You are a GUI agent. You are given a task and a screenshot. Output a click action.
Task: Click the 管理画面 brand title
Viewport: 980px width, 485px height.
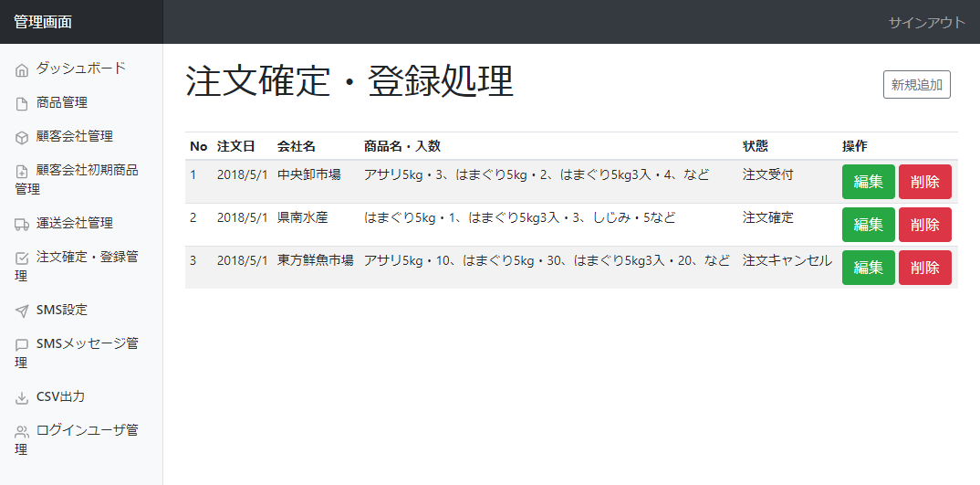[x=43, y=22]
